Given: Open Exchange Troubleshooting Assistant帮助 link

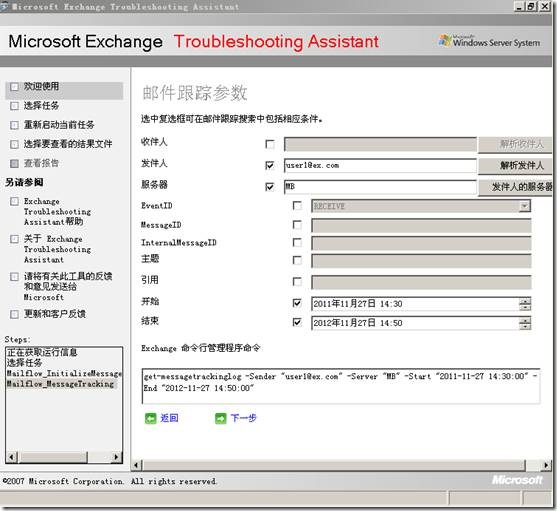Looking at the screenshot, I should (57, 211).
